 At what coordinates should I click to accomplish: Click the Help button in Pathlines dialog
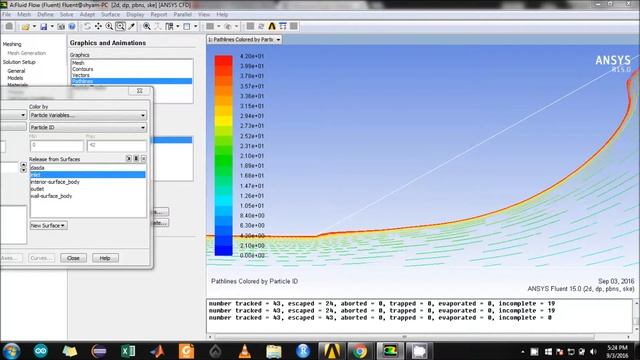[x=105, y=258]
